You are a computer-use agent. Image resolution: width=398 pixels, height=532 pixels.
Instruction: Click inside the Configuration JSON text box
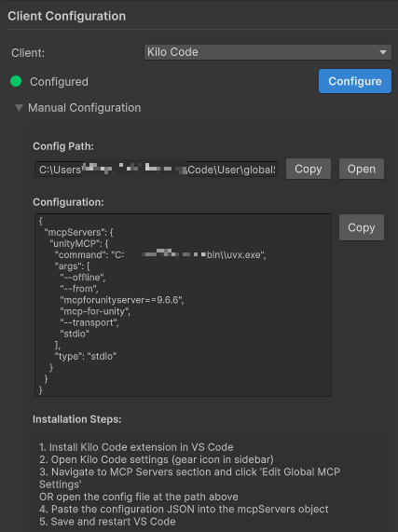[x=183, y=305]
